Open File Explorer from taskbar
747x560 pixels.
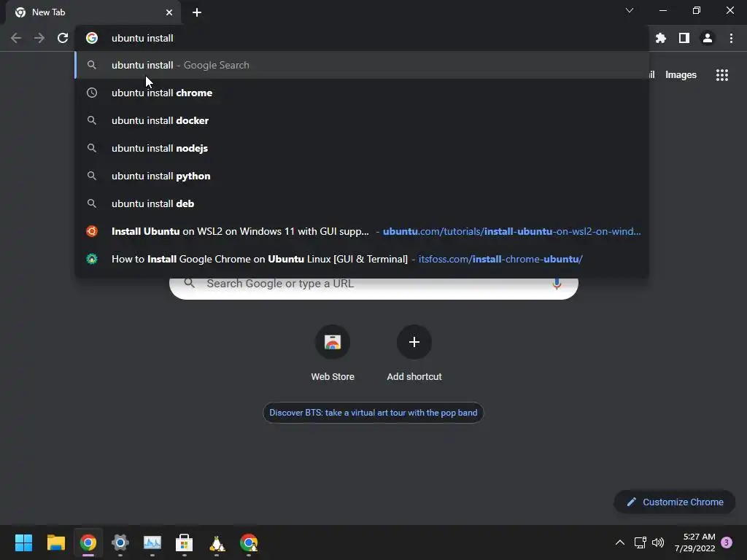[55, 542]
